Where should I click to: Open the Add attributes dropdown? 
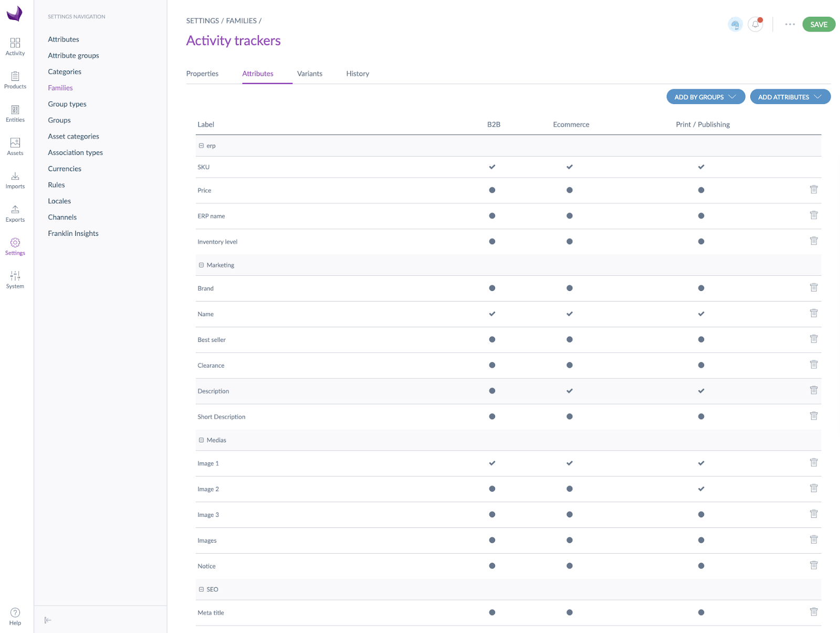(x=790, y=97)
